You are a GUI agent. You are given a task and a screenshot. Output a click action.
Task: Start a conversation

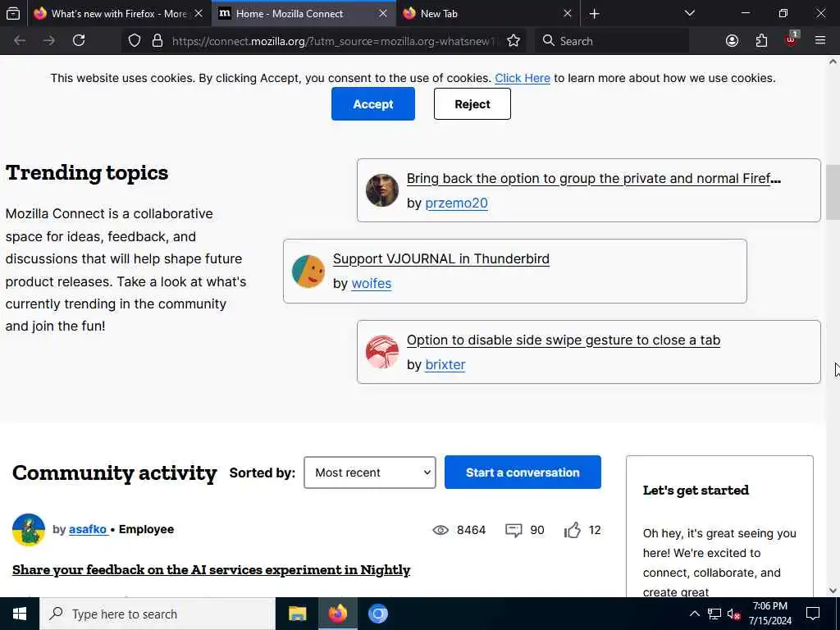(523, 472)
